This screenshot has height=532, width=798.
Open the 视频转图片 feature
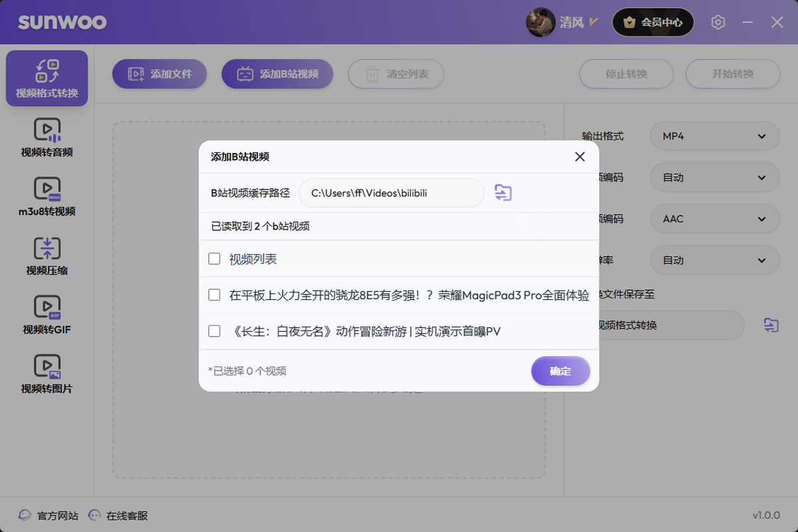tap(47, 371)
